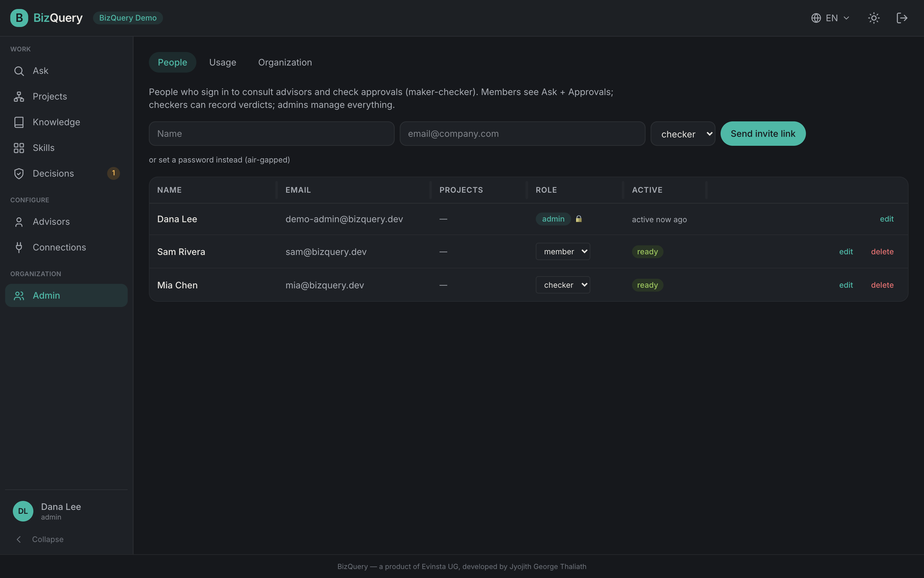Viewport: 924px width, 578px height.
Task: Click the lock icon next to admin role
Action: 578,219
